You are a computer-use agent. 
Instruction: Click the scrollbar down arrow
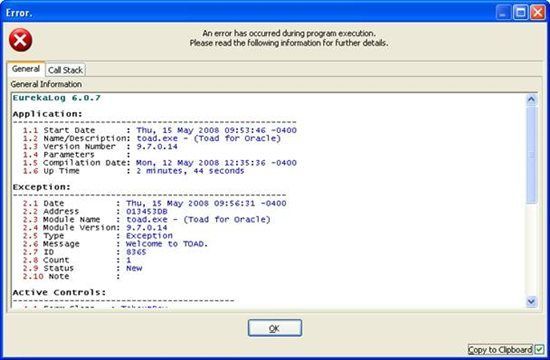click(531, 301)
